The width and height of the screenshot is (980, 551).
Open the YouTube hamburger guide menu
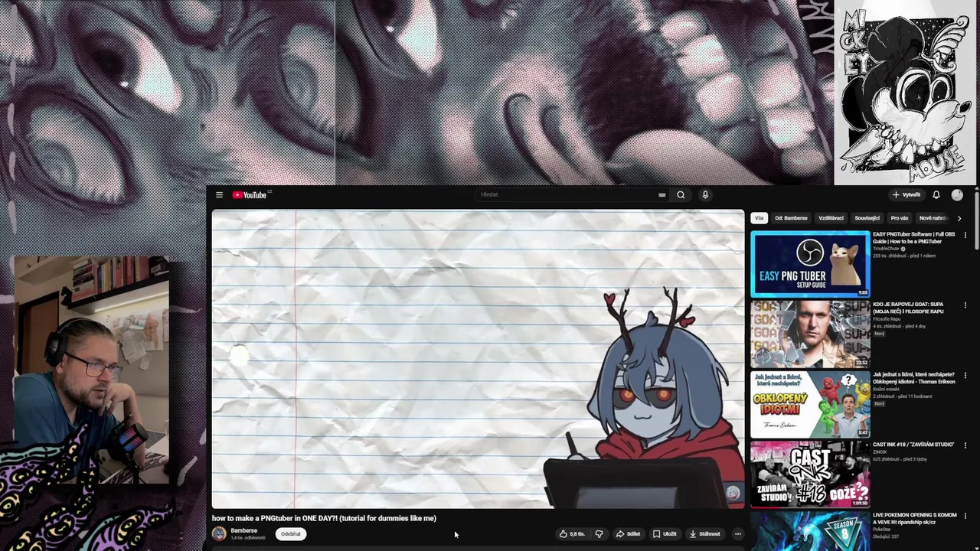pyautogui.click(x=219, y=195)
